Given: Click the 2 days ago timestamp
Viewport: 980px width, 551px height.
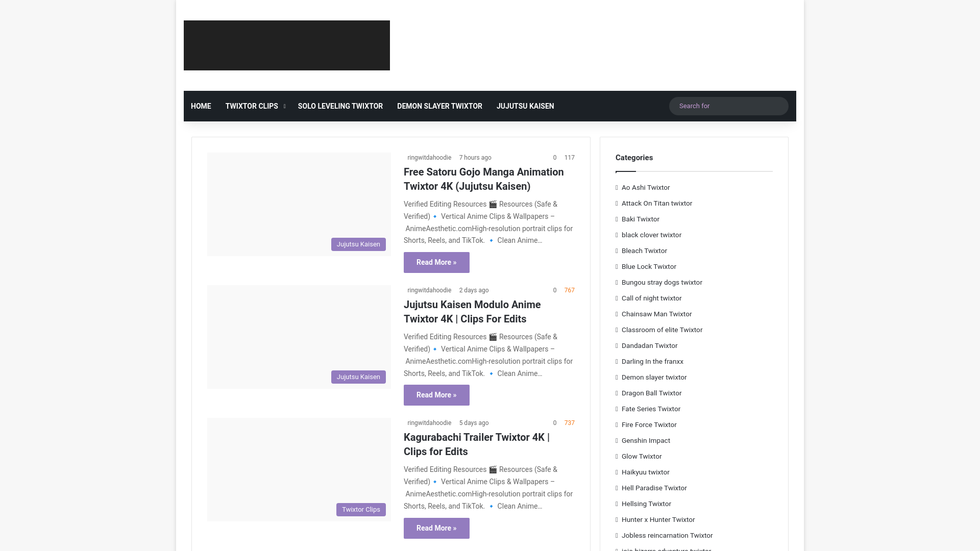Looking at the screenshot, I should [x=474, y=290].
